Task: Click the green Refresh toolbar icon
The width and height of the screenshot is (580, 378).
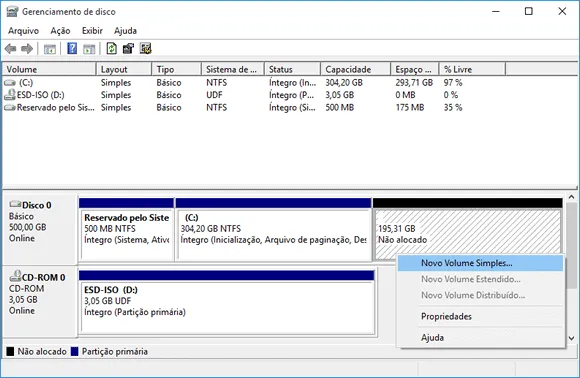Action: point(111,48)
